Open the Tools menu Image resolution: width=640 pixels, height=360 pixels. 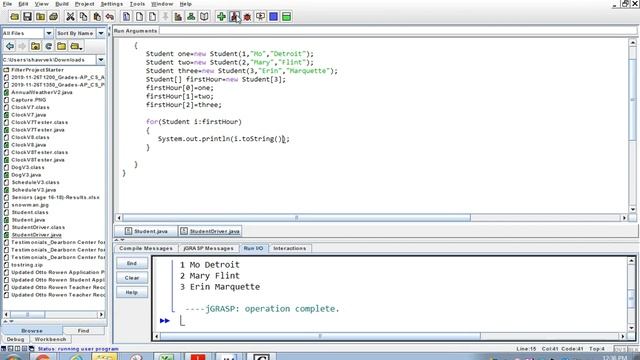137,4
